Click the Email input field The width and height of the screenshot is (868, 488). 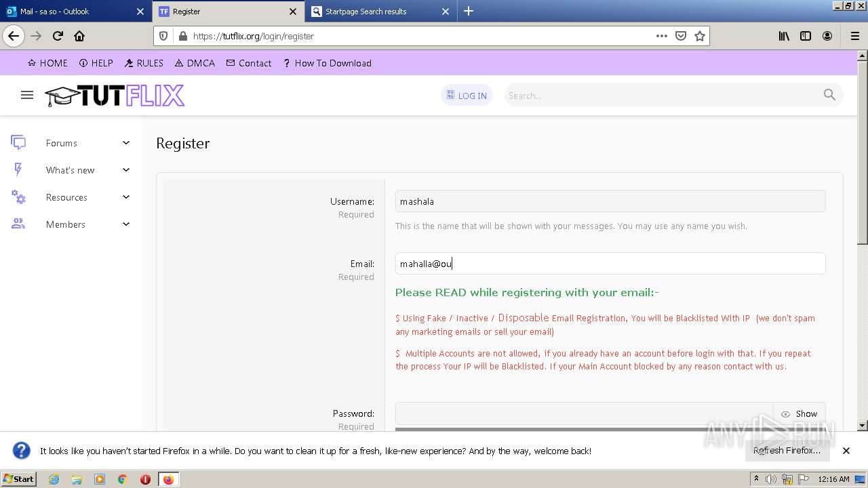point(610,264)
